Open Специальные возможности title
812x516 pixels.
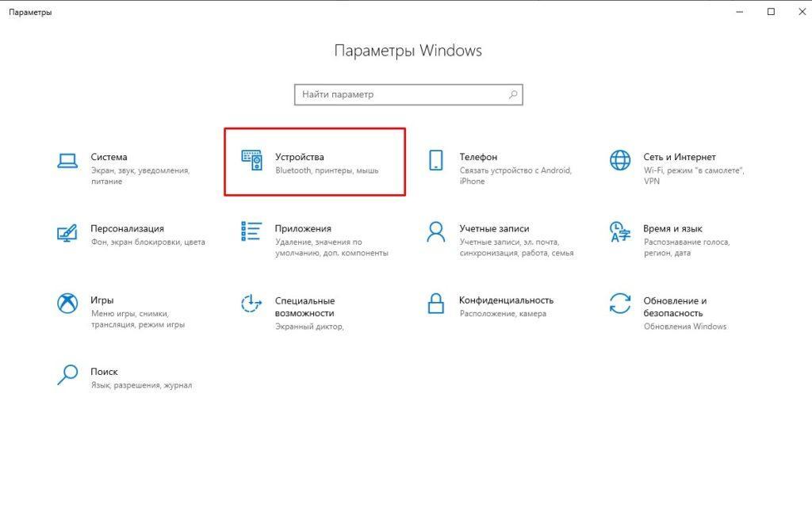click(x=304, y=307)
